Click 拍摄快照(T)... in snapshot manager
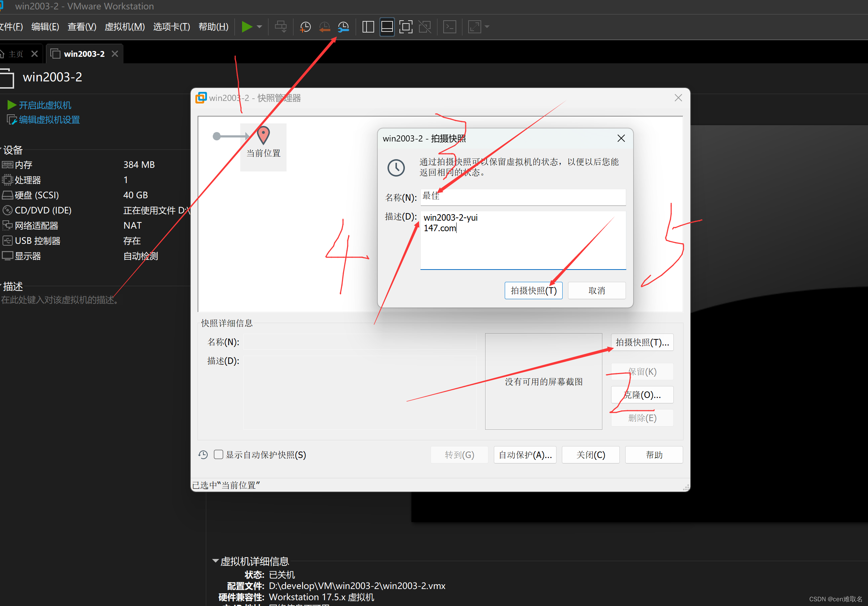This screenshot has width=868, height=606. 642,342
